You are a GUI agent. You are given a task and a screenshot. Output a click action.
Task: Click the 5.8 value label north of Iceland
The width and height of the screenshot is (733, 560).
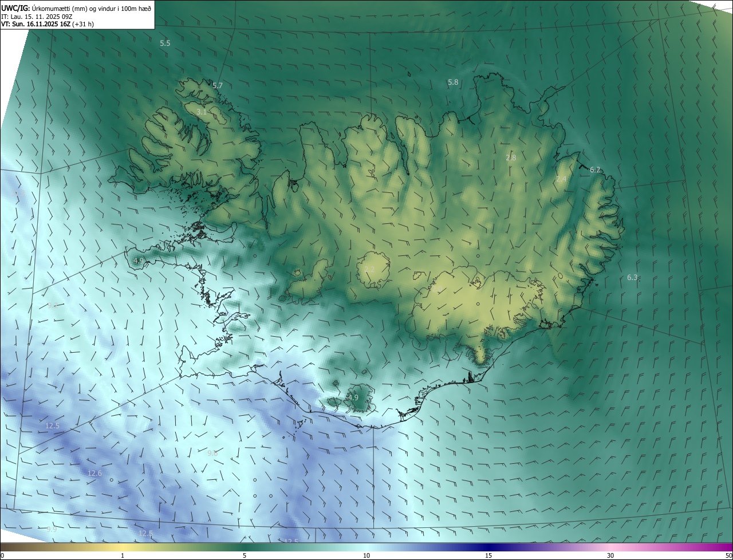click(453, 82)
